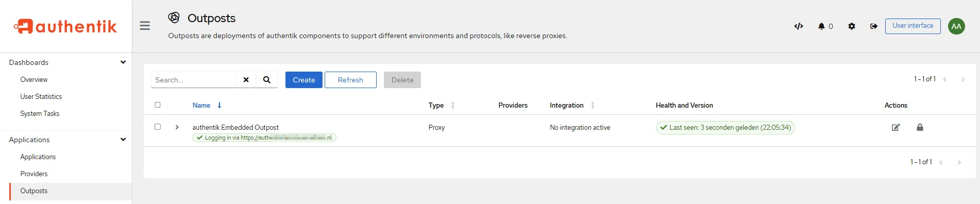
Task: Click 'authentik Embedded Outpost' name text
Action: tap(235, 127)
